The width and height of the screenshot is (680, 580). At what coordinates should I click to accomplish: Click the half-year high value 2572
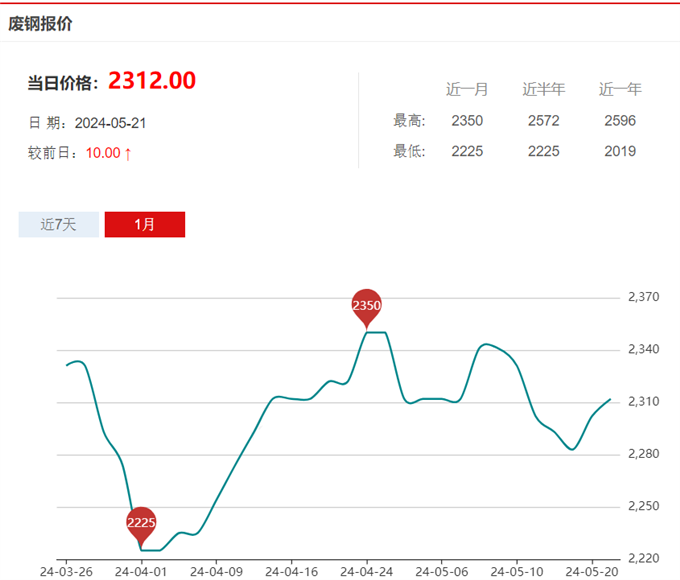point(544,121)
